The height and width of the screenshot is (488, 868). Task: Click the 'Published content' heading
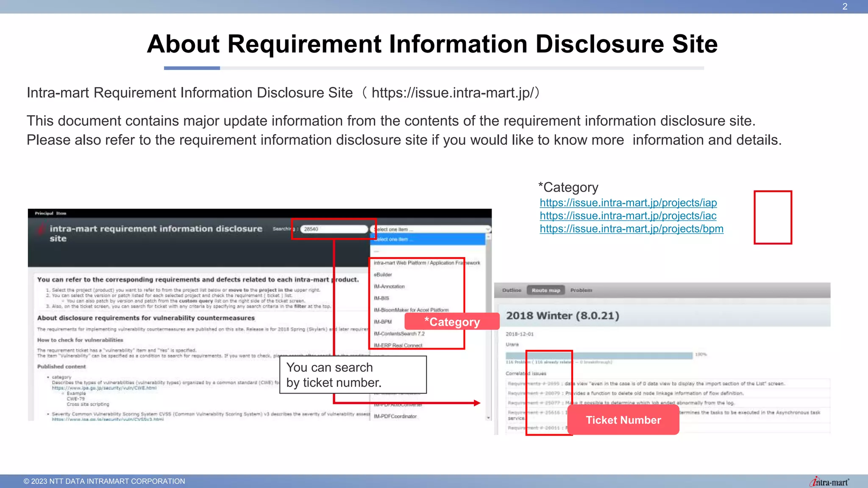61,367
